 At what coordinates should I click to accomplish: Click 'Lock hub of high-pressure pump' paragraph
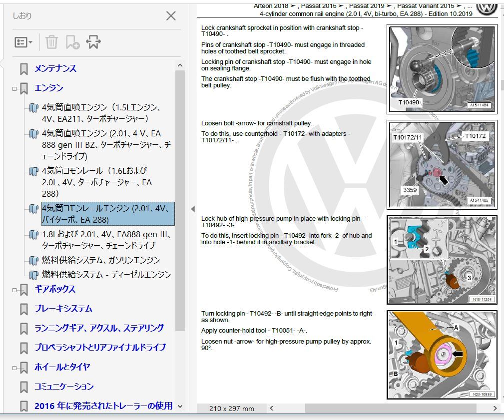pyautogui.click(x=283, y=222)
